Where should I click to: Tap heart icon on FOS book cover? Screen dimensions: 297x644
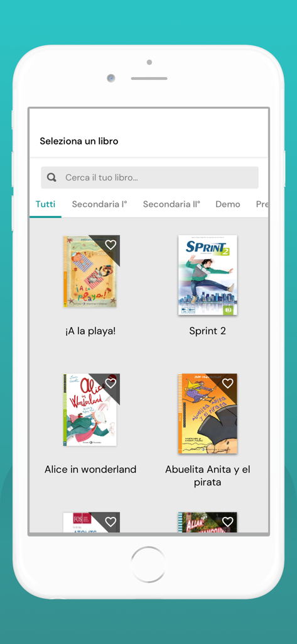click(x=111, y=521)
